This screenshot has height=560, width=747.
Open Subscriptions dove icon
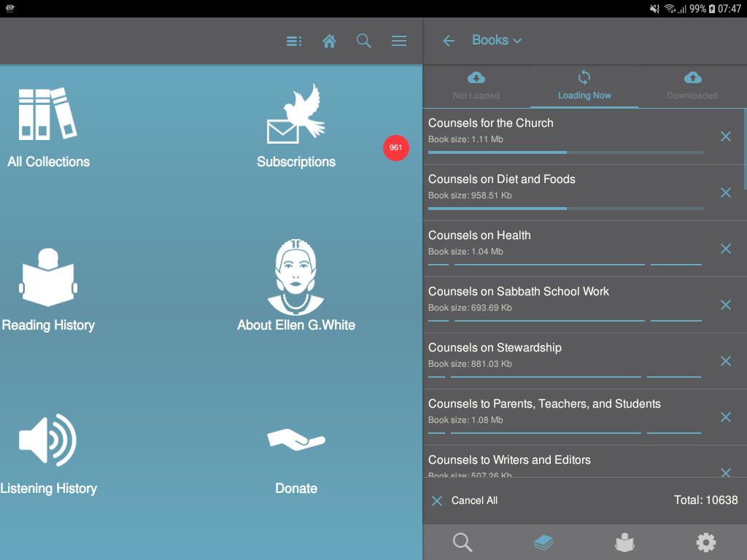pyautogui.click(x=295, y=112)
